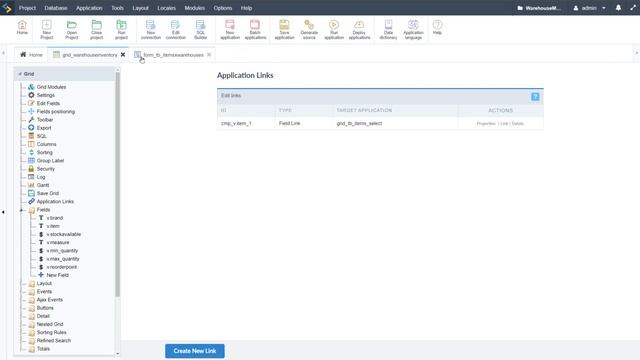Click the New connection toolbar icon
This screenshot has height=360, width=640.
click(151, 30)
